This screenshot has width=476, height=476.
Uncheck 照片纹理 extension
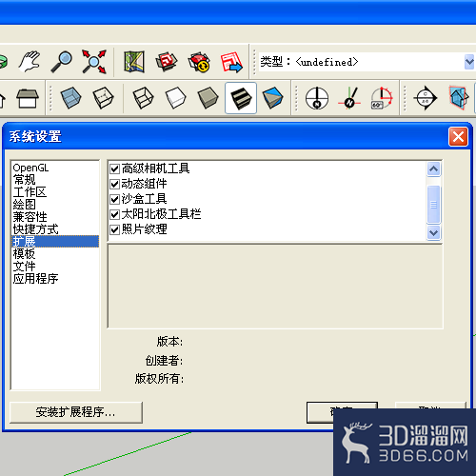click(114, 229)
